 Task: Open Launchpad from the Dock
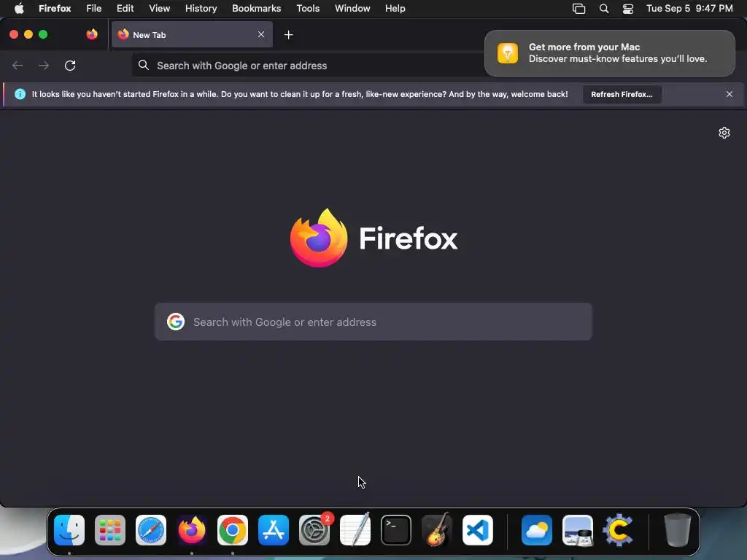coord(110,530)
